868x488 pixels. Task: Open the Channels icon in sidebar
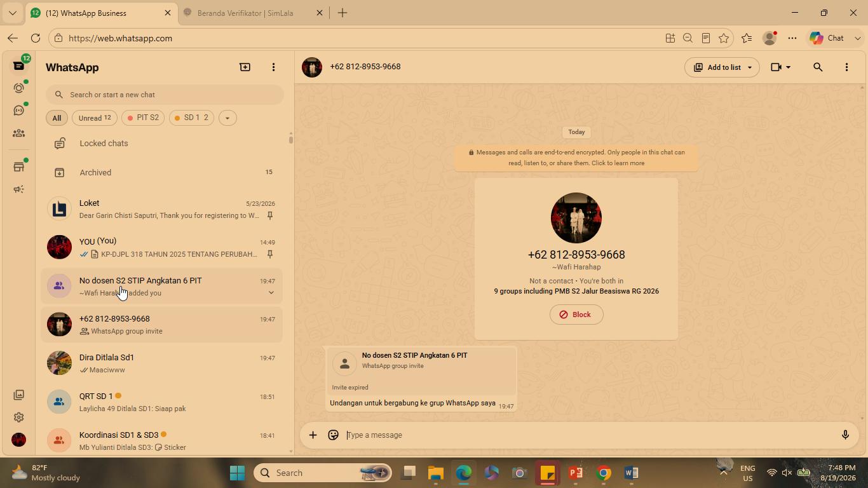[x=18, y=111]
